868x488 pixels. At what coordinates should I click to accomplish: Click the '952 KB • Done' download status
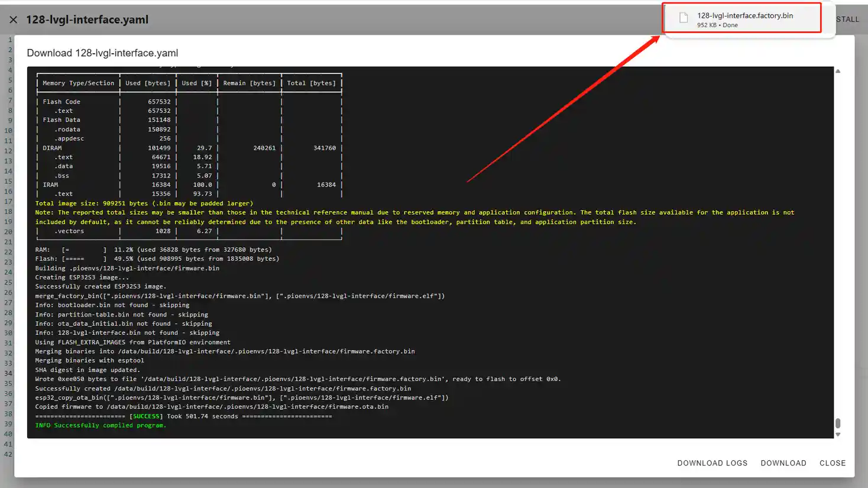click(717, 25)
